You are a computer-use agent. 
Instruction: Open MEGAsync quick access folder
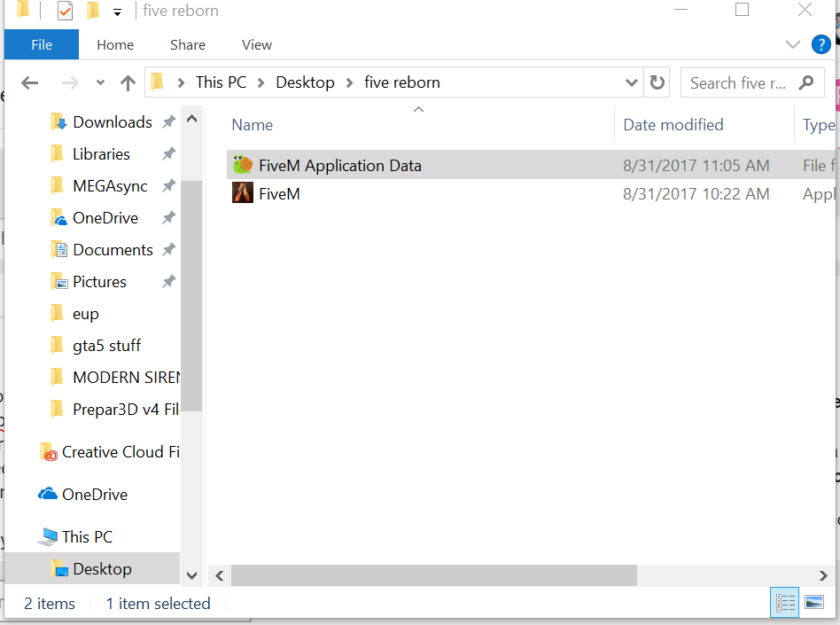pos(110,186)
